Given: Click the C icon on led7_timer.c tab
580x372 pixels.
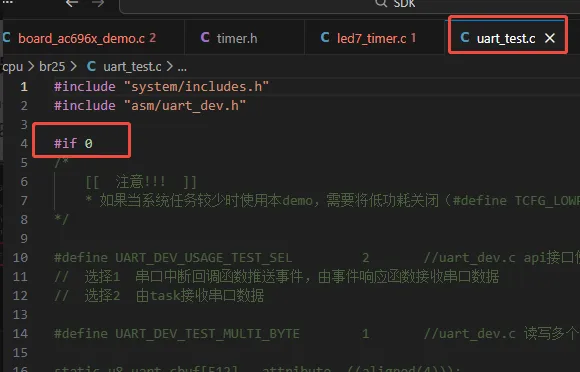Looking at the screenshot, I should point(325,37).
